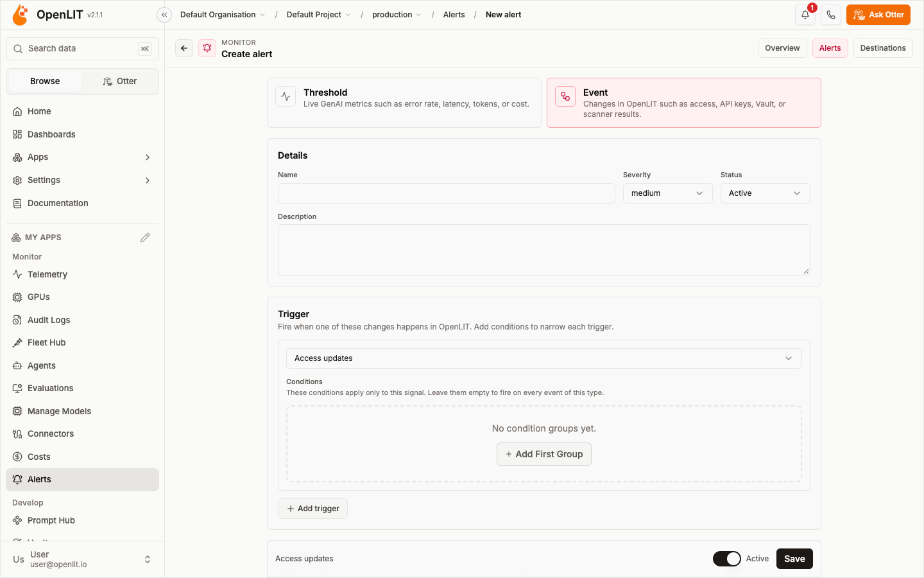Screen dimensions: 924x578
Task: Open Audit Logs page
Action: (x=82, y=320)
